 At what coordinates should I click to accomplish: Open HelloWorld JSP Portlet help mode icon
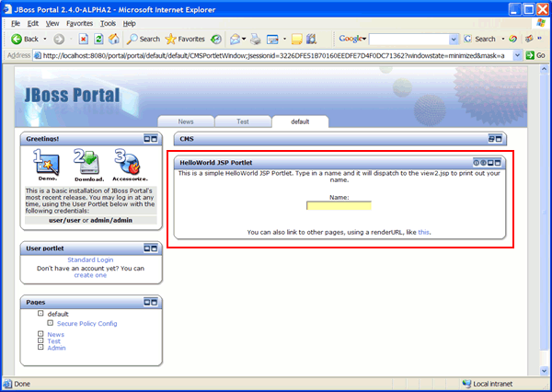(x=477, y=162)
